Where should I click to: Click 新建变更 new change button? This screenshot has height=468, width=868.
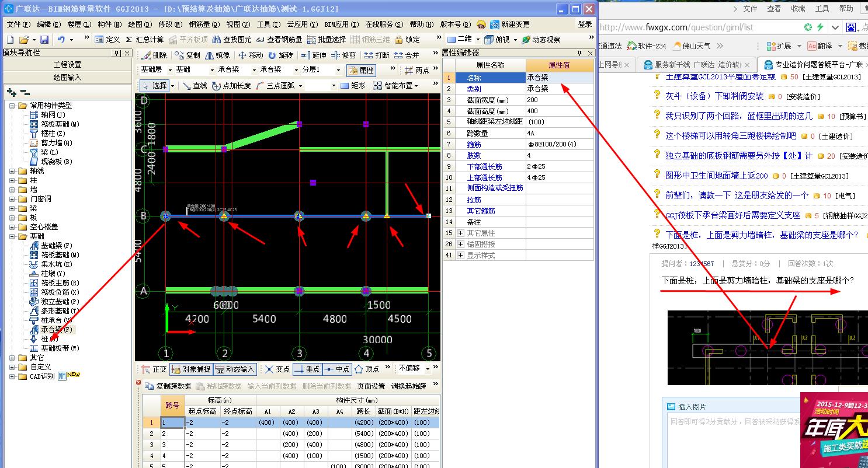point(510,25)
